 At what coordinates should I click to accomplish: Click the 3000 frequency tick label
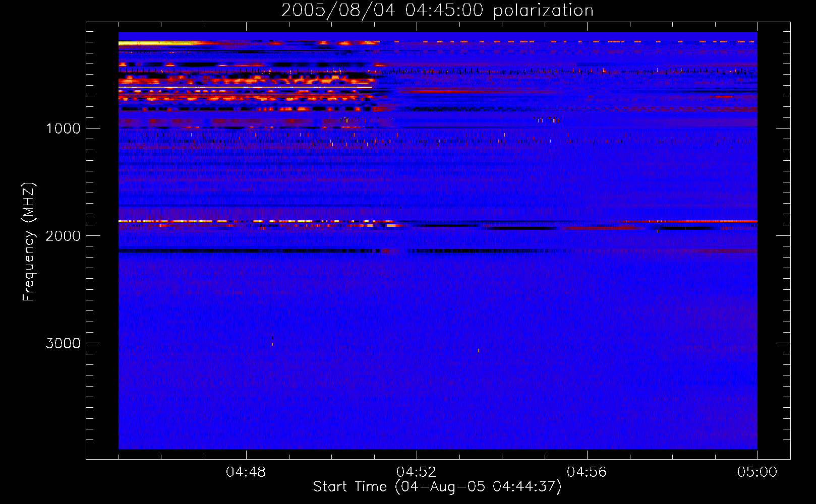click(63, 343)
